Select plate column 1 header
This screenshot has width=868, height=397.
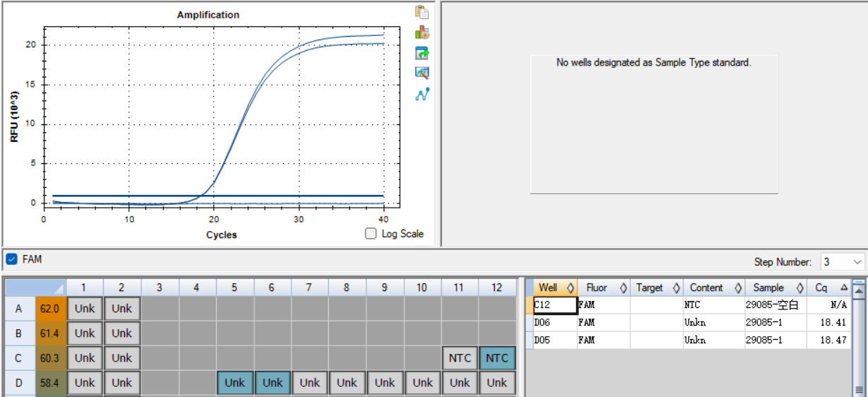(84, 288)
